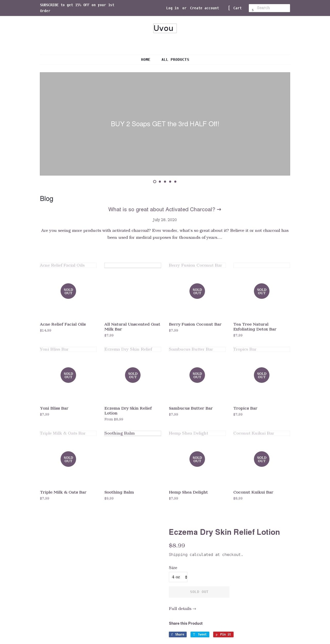Open the Full details link for the lotion
This screenshot has height=644, width=330.
[182, 608]
